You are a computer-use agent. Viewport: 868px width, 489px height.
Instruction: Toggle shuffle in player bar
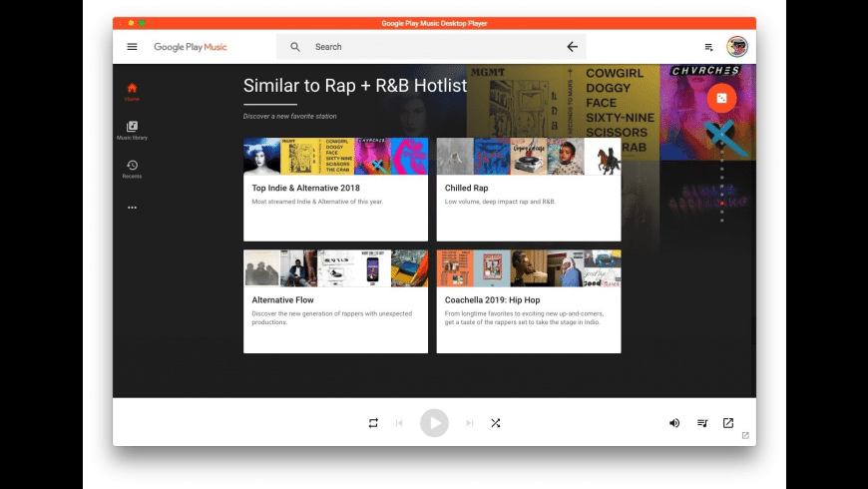point(496,423)
